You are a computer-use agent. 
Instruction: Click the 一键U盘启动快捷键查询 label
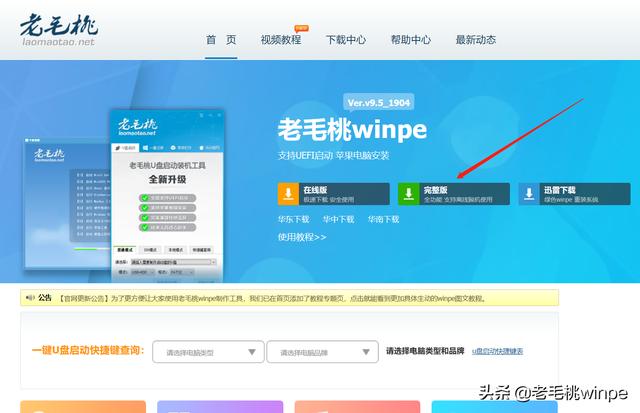coord(88,350)
